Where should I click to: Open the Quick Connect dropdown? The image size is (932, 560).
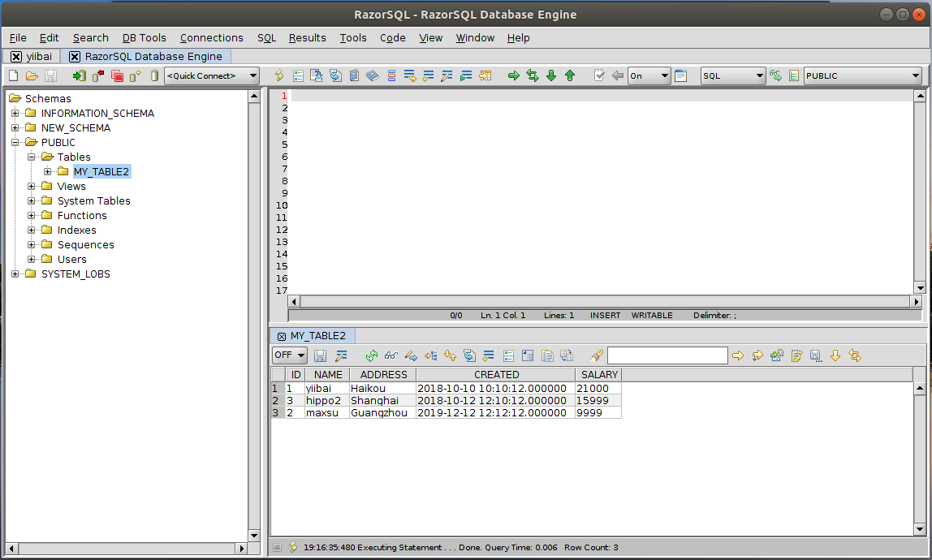pos(211,75)
